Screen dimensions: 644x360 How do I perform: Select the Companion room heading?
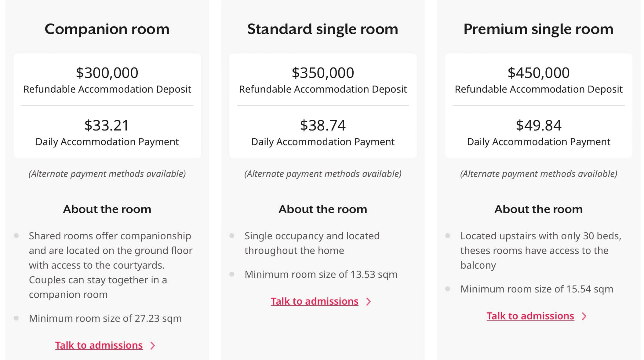pyautogui.click(x=107, y=29)
